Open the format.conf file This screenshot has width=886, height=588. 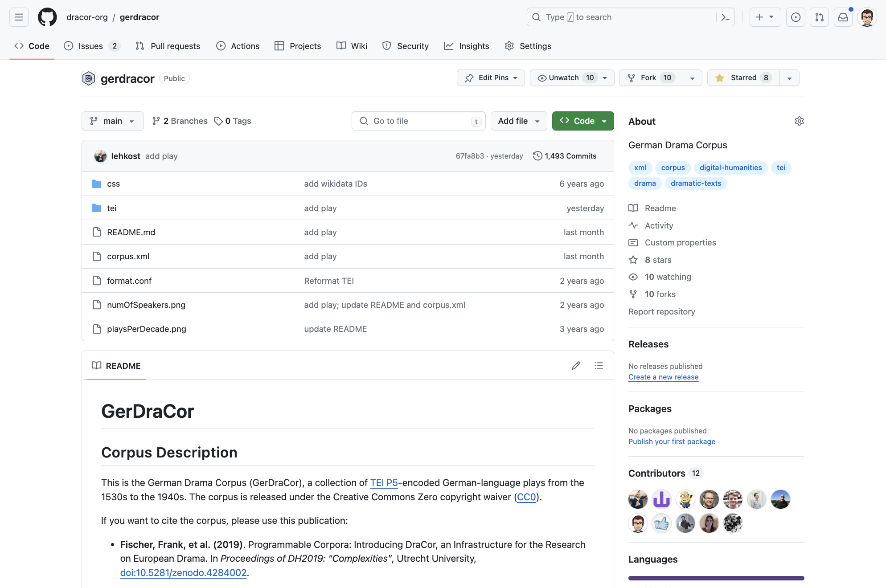click(x=129, y=281)
